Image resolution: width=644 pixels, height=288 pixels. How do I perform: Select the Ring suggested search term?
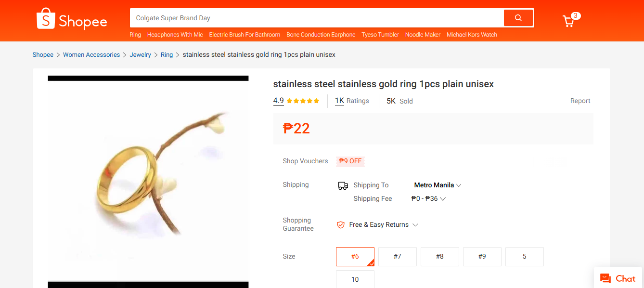click(135, 34)
